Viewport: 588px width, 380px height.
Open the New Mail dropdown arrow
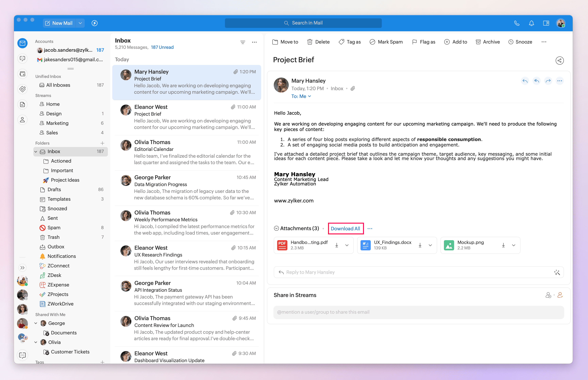[x=80, y=23]
